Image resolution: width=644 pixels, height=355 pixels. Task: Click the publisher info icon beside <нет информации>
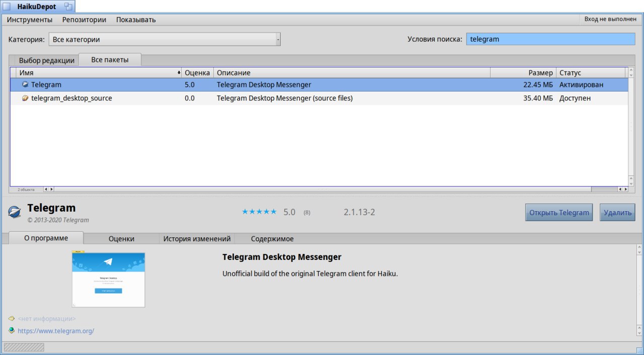click(12, 318)
